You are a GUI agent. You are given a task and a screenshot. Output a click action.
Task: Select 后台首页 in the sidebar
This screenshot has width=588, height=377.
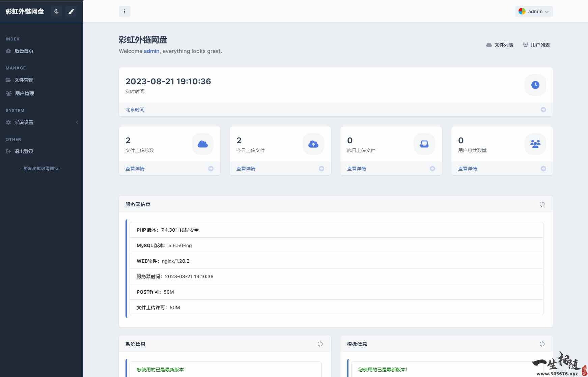click(x=24, y=51)
